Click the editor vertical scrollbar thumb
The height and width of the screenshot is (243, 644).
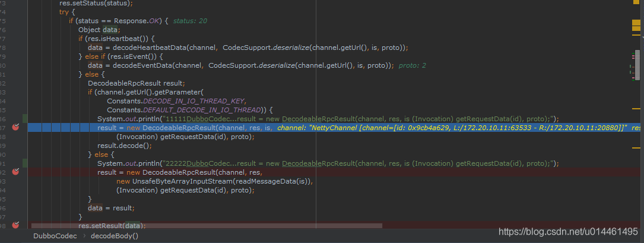(x=637, y=64)
